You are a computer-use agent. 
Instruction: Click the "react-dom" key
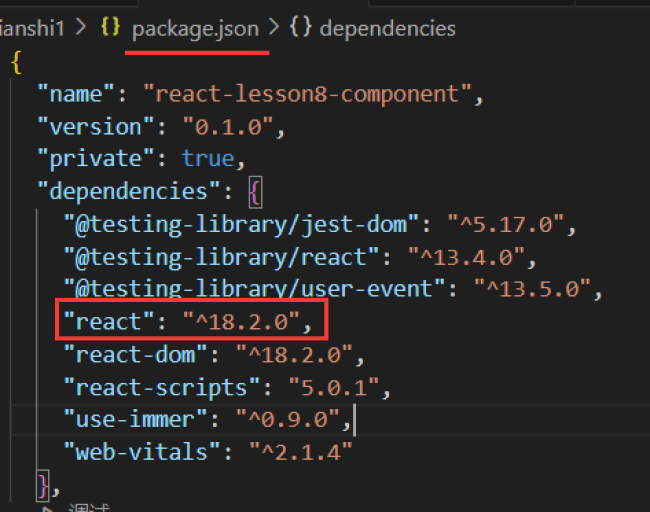135,355
